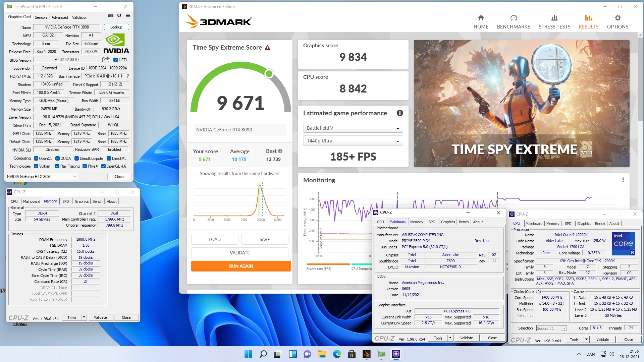The width and height of the screenshot is (644, 362).
Task: Click the info icon for Estimated game performance
Action: tap(400, 113)
